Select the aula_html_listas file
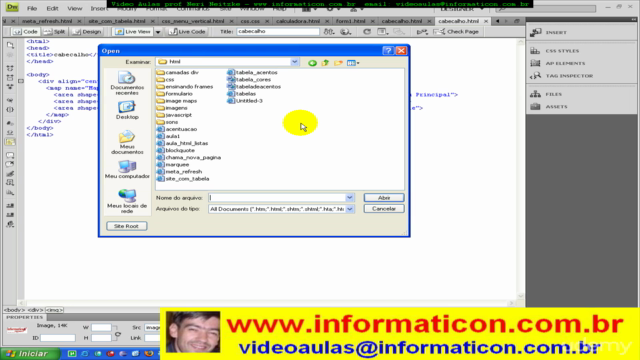The width and height of the screenshot is (640, 360). point(183,143)
